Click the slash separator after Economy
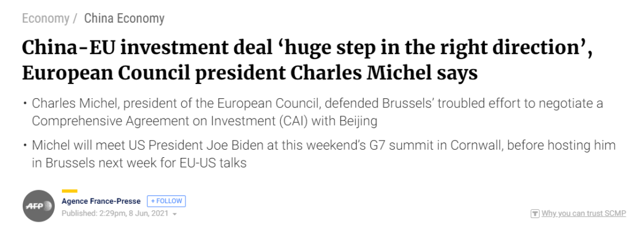The height and width of the screenshot is (233, 644). click(x=75, y=18)
